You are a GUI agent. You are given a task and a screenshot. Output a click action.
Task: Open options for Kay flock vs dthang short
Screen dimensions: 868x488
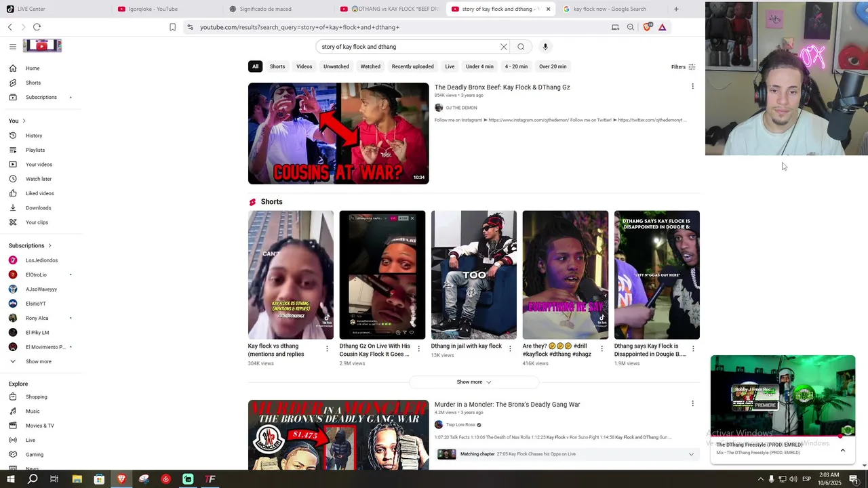(327, 349)
